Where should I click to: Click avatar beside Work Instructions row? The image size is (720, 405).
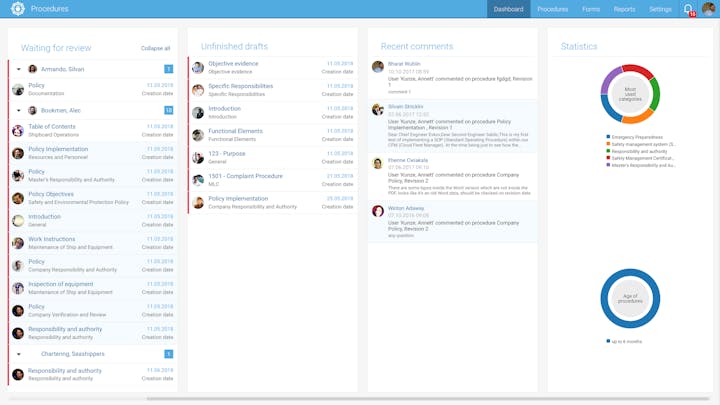(18, 243)
